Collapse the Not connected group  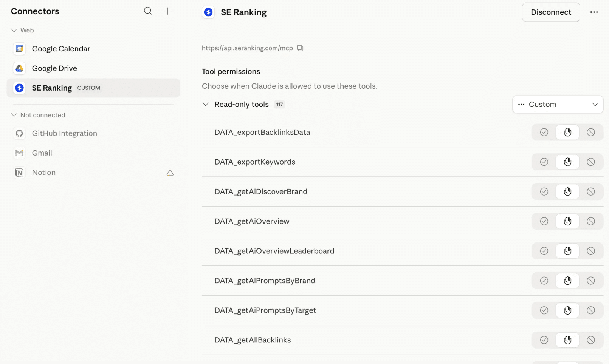click(x=14, y=115)
